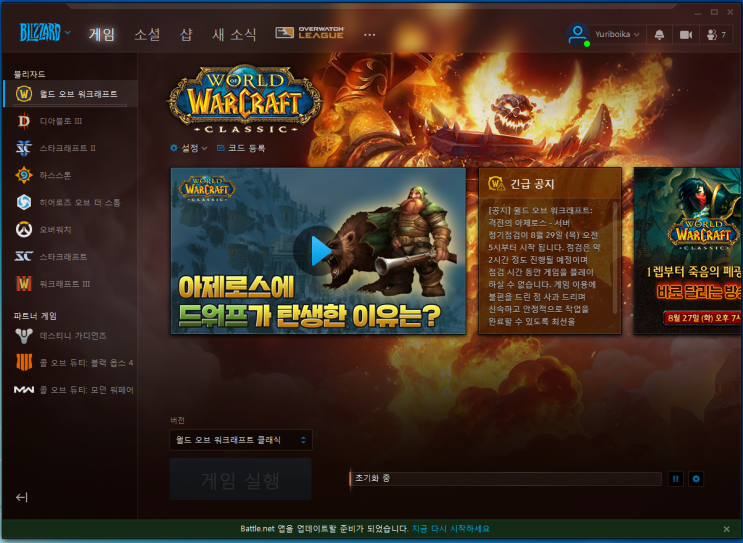Open the Blizzard logo menu
The image size is (743, 543).
(45, 33)
